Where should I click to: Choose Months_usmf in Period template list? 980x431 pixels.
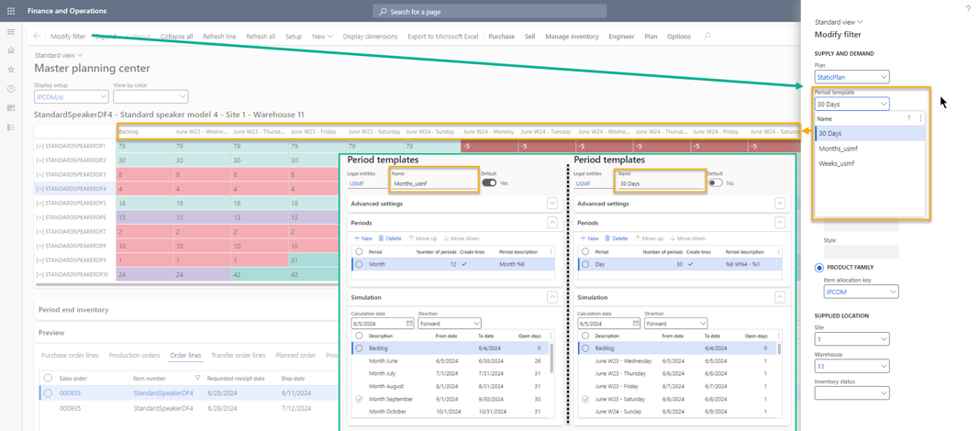(838, 148)
